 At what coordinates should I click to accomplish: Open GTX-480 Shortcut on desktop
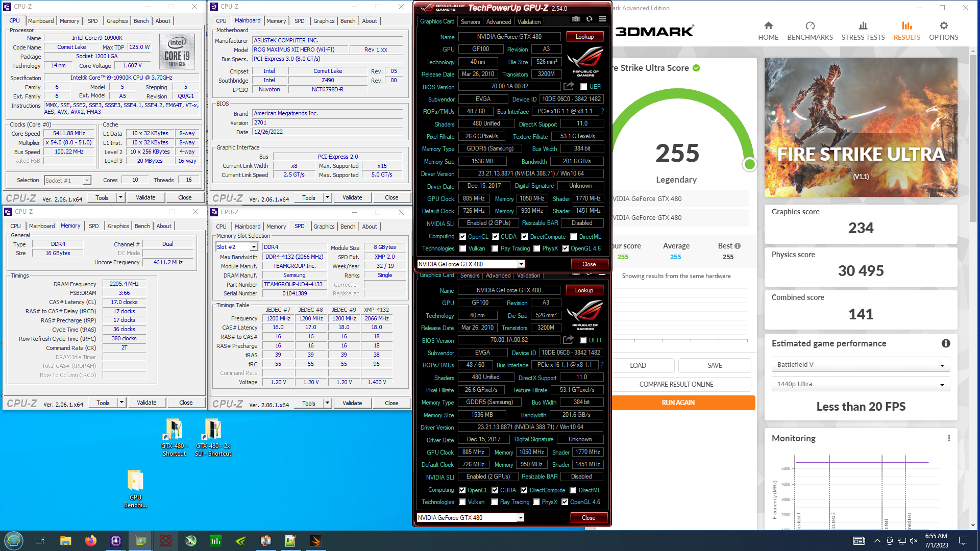(174, 437)
